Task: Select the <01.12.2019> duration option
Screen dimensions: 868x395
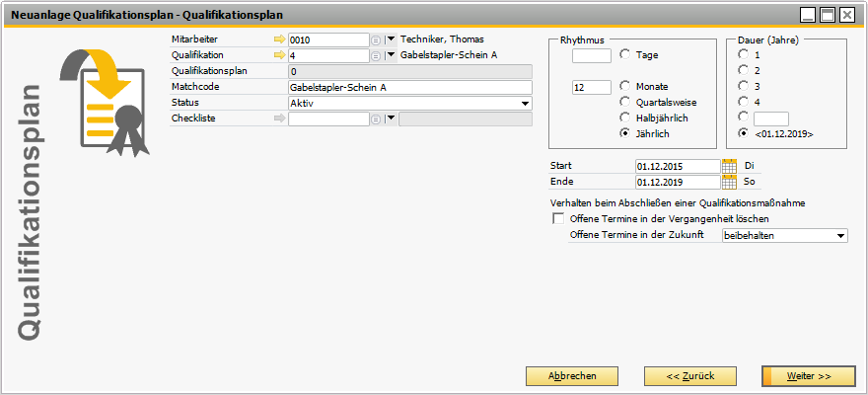Action: point(743,133)
